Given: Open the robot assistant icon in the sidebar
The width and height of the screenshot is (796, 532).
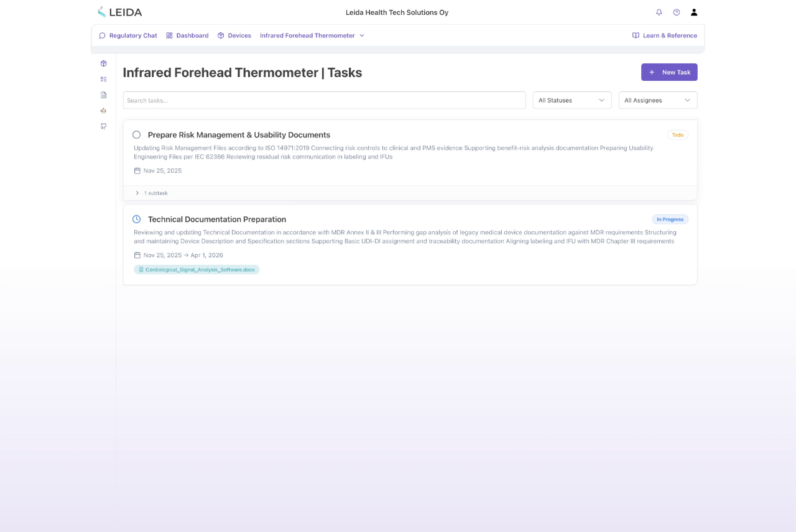Looking at the screenshot, I should pos(103,110).
